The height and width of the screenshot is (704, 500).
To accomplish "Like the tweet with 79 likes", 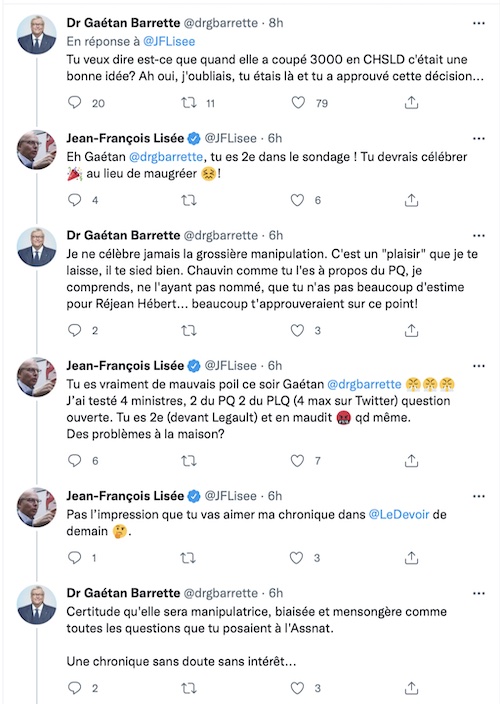I will (x=298, y=103).
